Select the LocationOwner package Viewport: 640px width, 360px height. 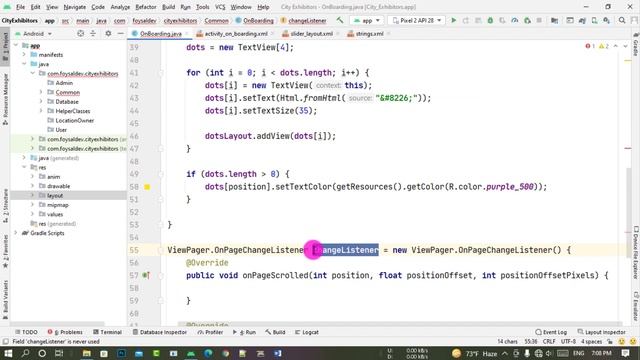[75, 120]
